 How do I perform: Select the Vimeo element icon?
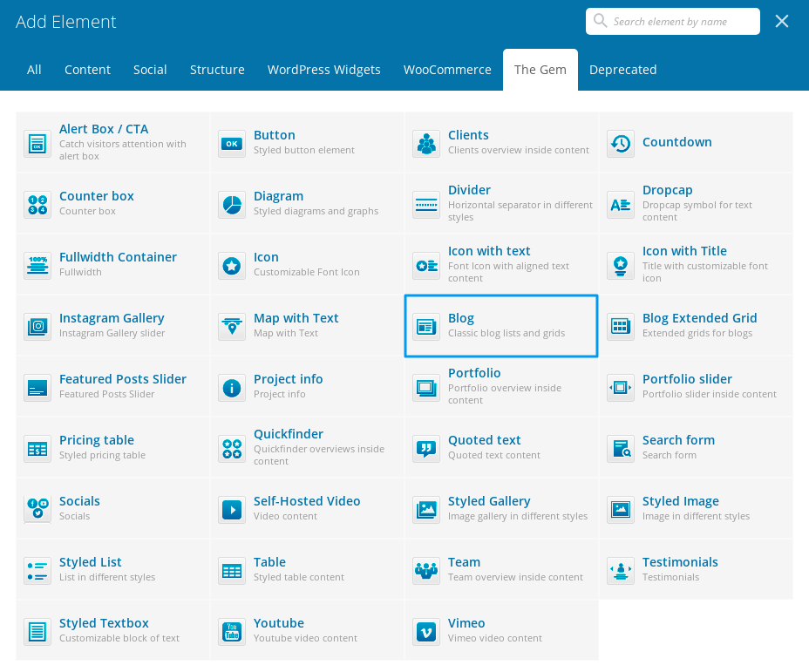426,632
